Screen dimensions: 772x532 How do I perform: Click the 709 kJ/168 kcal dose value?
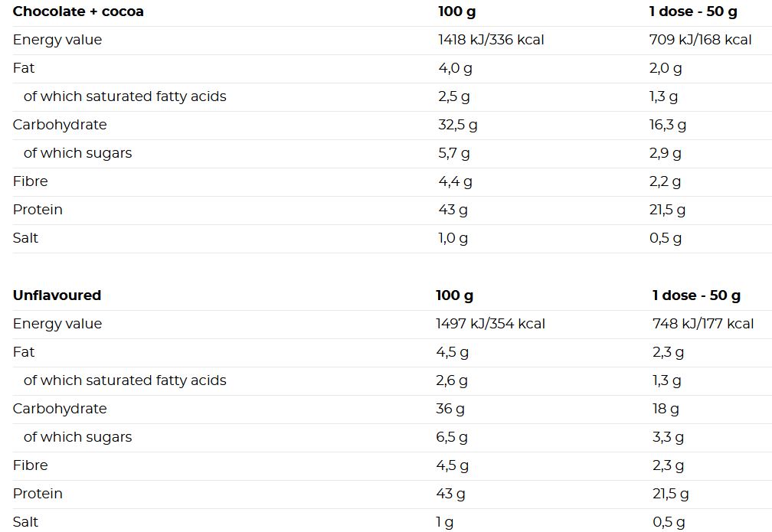[700, 40]
